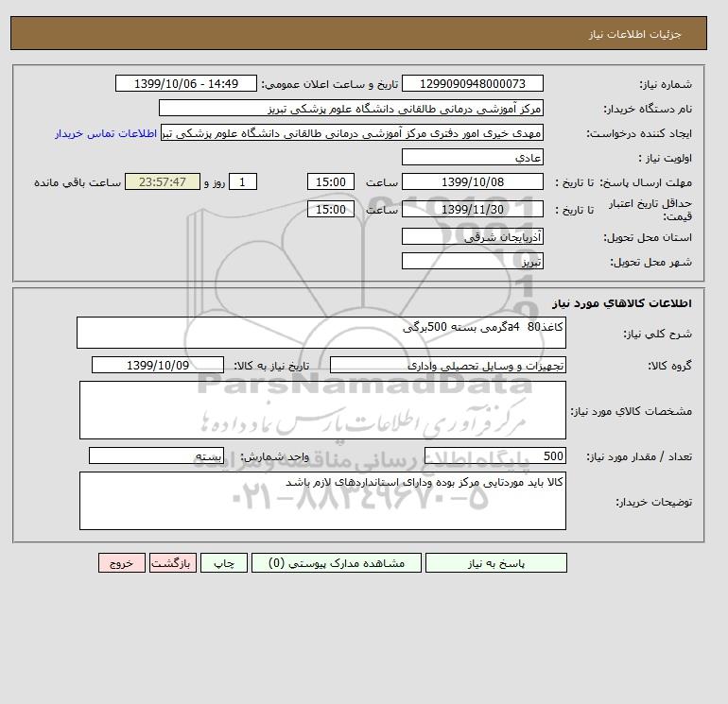Viewport: 728px width, 704px height.
Task: Click the تاریخ نیاز به کالا label
Action: [271, 366]
